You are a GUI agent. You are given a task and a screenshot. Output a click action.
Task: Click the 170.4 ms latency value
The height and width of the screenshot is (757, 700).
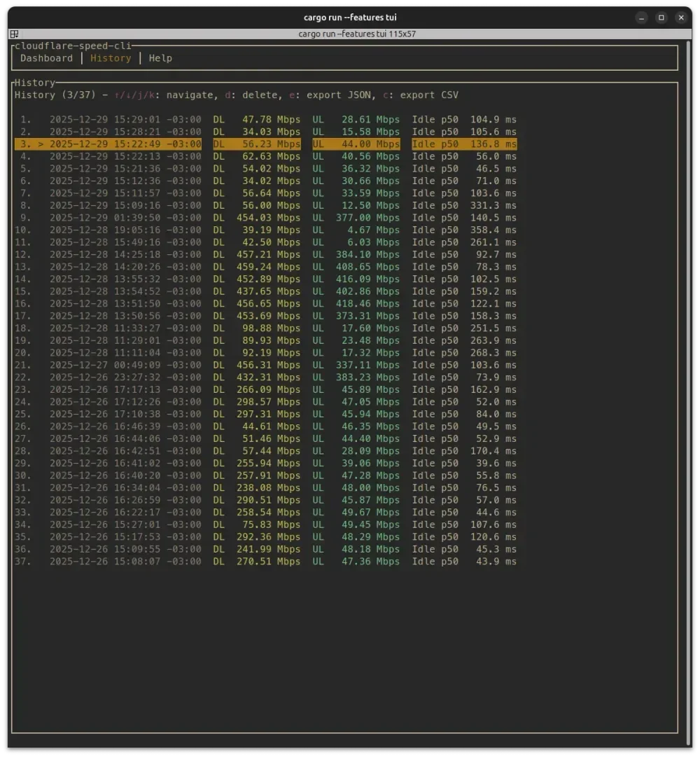click(x=493, y=451)
